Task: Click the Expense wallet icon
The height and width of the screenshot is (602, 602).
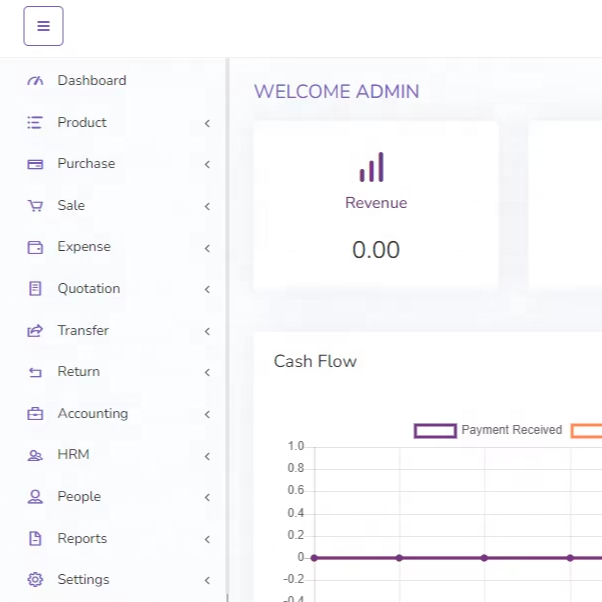Action: (35, 247)
